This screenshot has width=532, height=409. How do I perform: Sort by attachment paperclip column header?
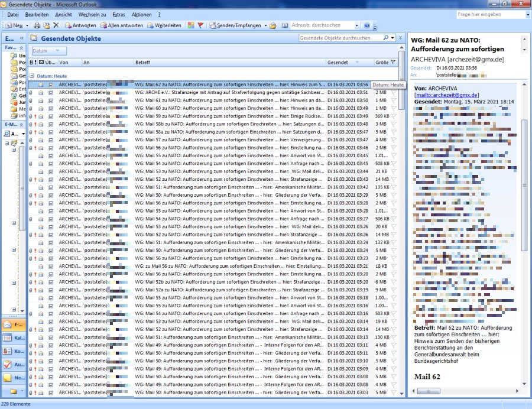(31, 63)
